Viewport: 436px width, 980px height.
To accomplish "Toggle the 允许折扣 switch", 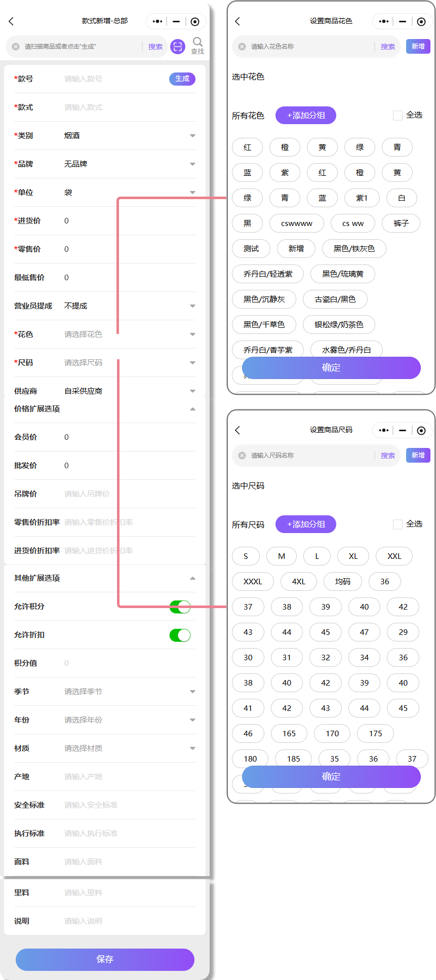I will click(180, 635).
